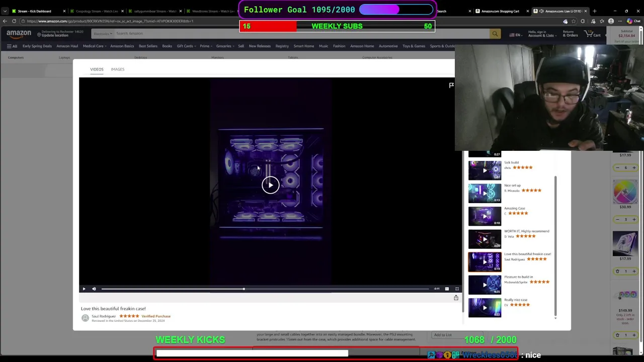Image resolution: width=644 pixels, height=362 pixels.
Task: Click the 'Really nice case' review title
Action: [x=516, y=300]
